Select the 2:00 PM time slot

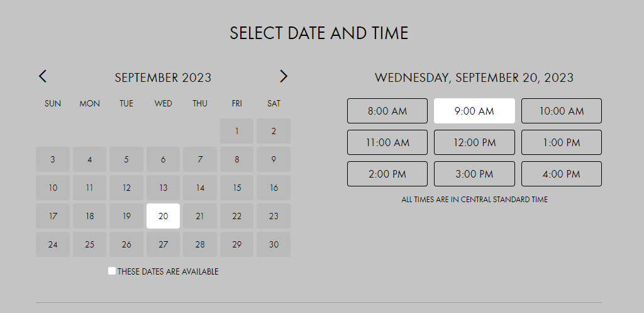click(387, 174)
